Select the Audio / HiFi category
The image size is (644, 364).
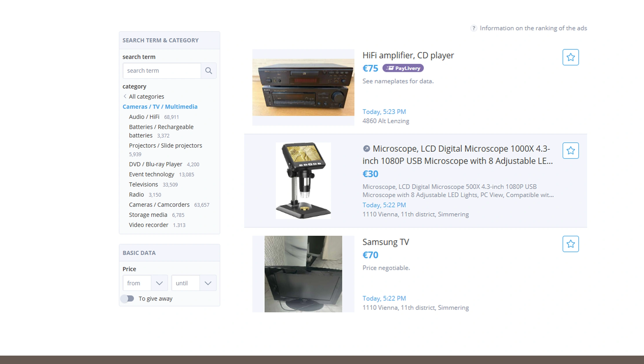point(144,117)
